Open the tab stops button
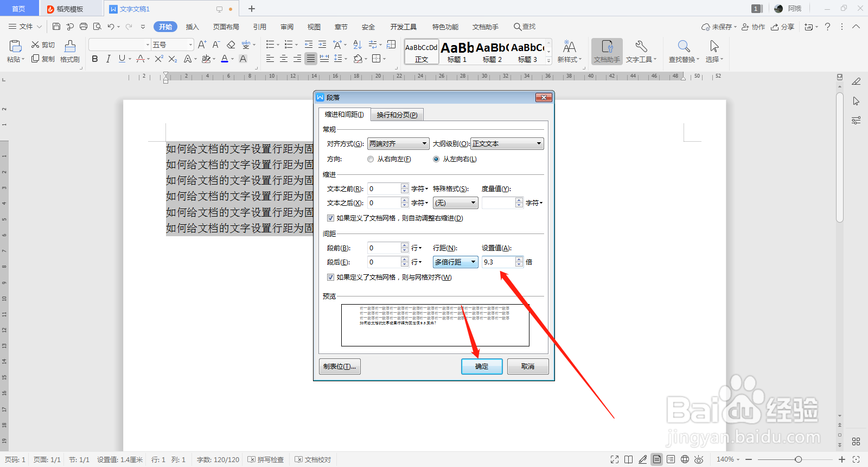Screen dimensions: 868x467 (x=340, y=367)
